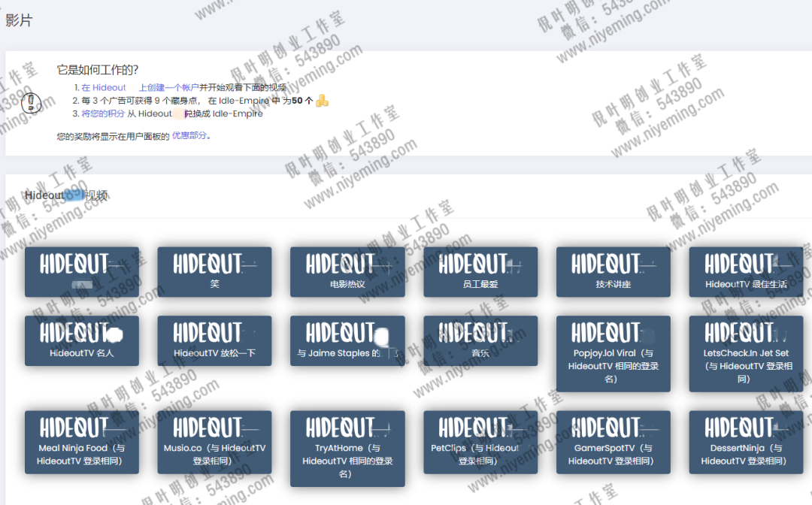Open the HideoutTV 放松一下 card
This screenshot has width=812, height=505.
tap(214, 340)
